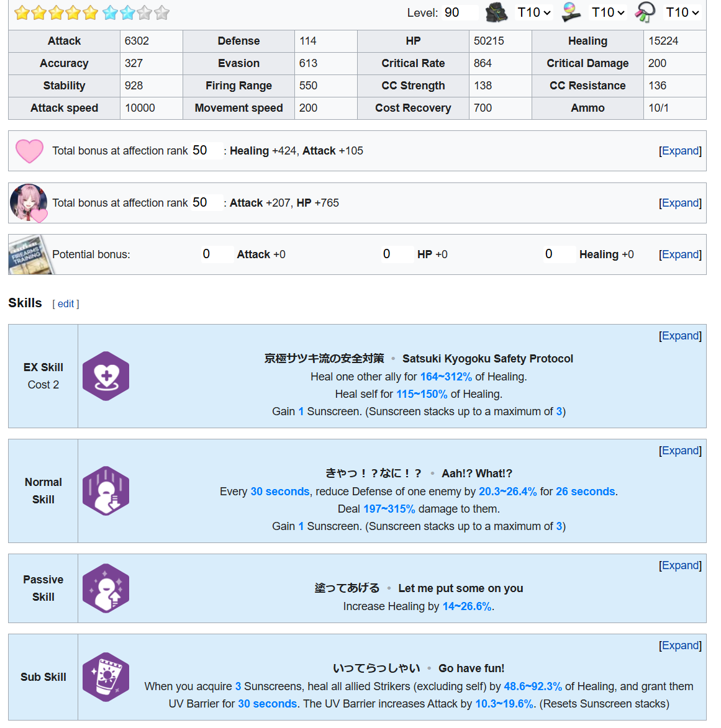Expand the character portrait affection bonus row

coord(680,203)
